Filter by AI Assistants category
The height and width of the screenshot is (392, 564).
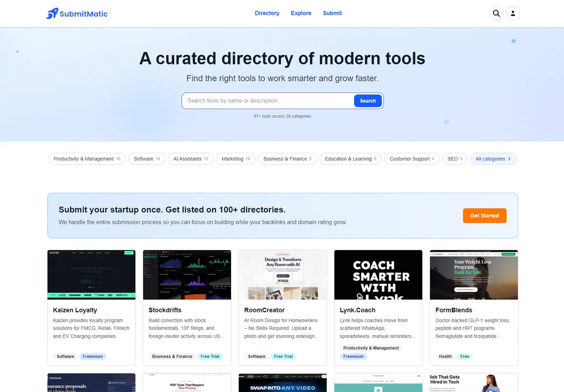coord(191,159)
